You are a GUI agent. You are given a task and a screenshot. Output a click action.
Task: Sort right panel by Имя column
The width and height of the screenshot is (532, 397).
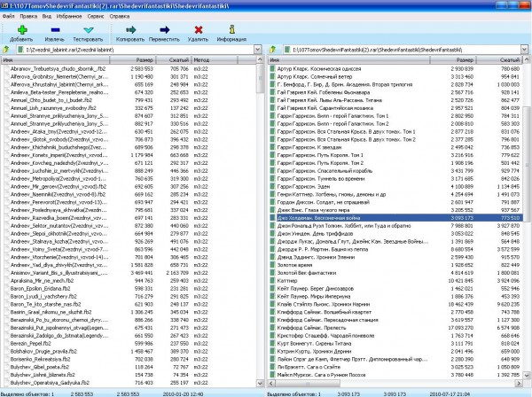coord(348,60)
